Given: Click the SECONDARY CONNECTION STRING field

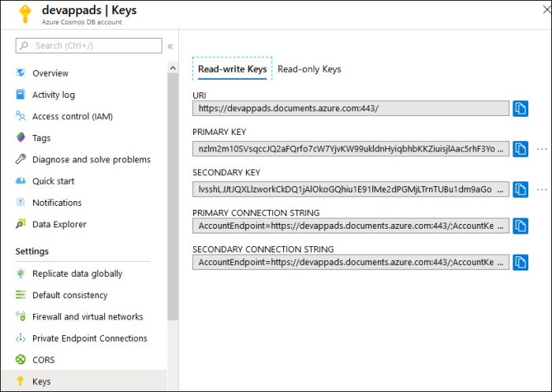Looking at the screenshot, I should click(x=351, y=263).
